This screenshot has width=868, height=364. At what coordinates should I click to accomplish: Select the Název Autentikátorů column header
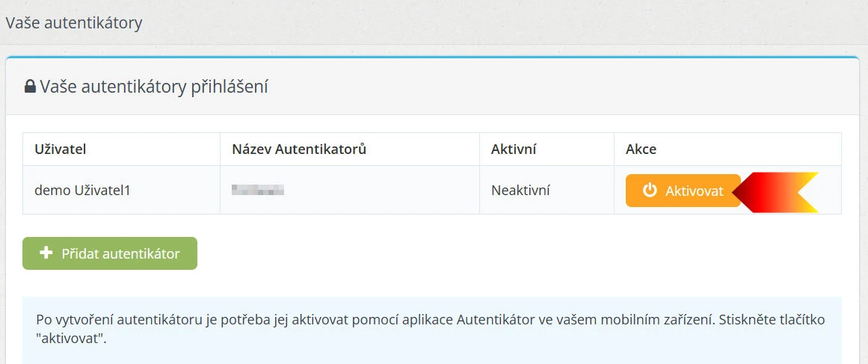299,149
